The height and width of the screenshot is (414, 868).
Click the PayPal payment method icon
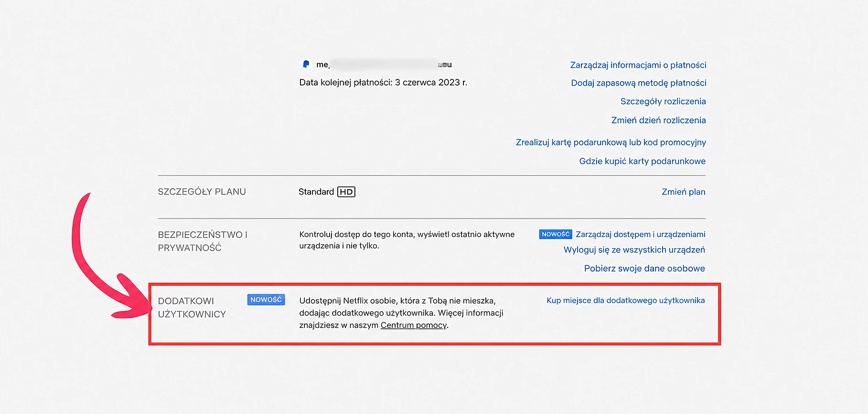306,64
